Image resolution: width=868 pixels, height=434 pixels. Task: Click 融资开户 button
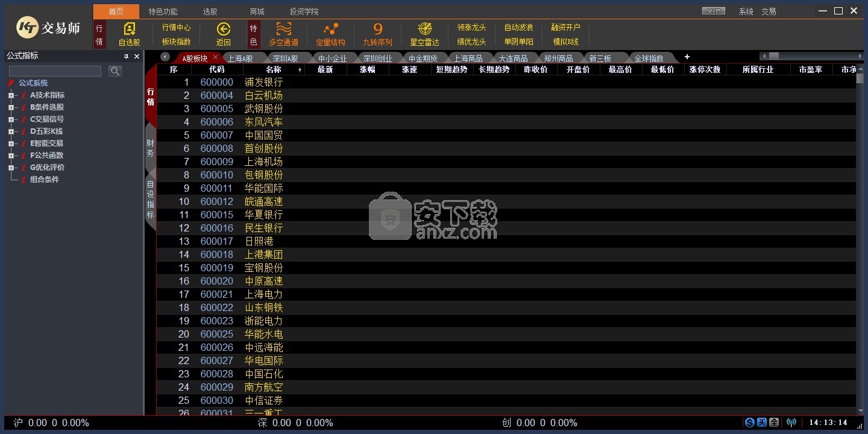pos(565,28)
